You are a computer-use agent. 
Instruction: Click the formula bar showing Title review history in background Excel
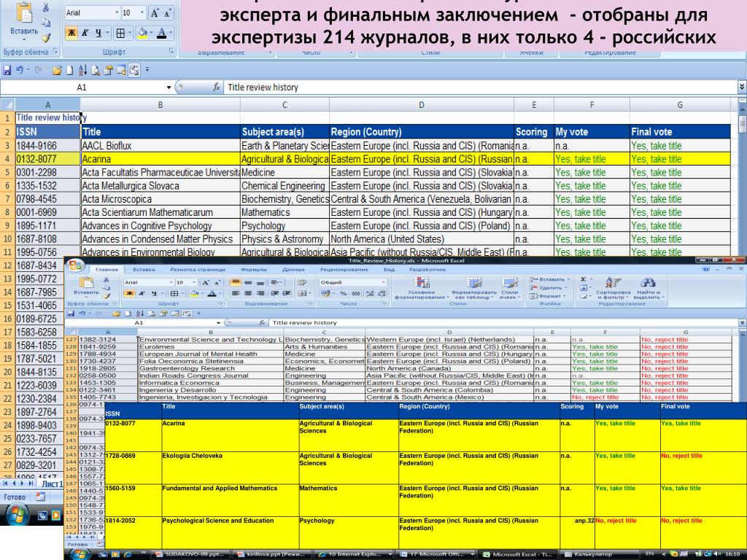(480, 87)
